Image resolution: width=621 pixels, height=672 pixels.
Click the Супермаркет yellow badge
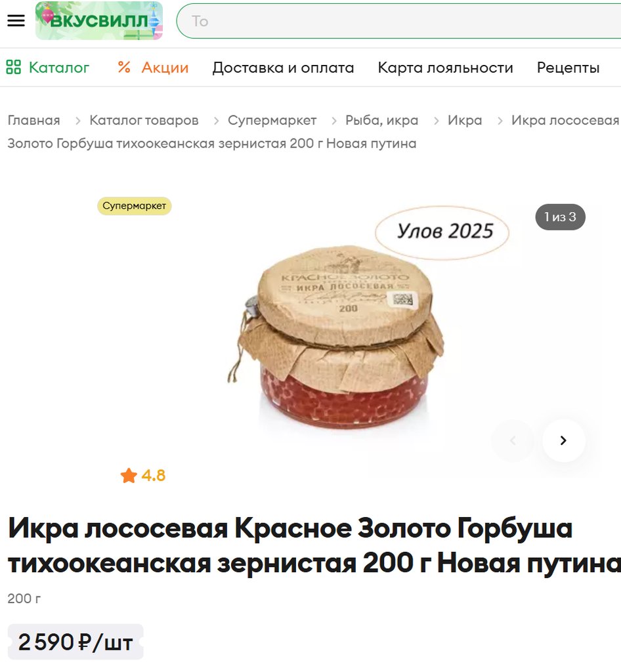pos(134,206)
